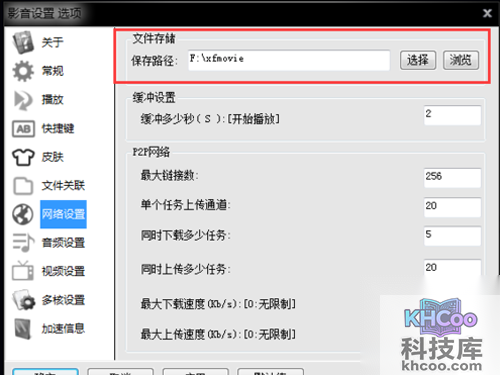Click the 最大链接数 field showing 256
This screenshot has width=500, height=375.
click(x=452, y=178)
